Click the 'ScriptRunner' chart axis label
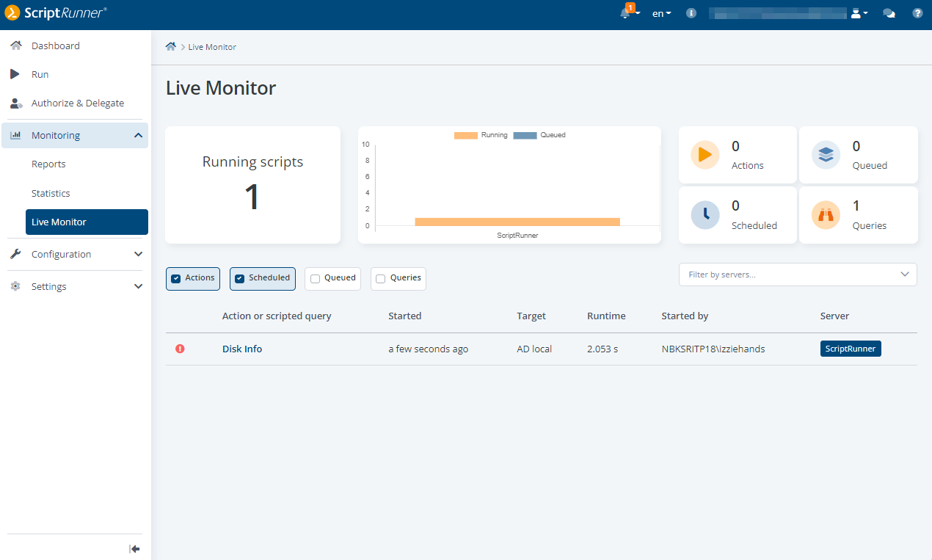 (517, 236)
